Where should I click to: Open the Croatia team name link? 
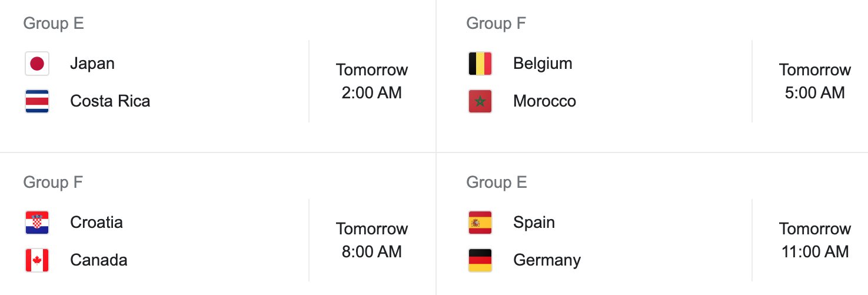tap(97, 223)
